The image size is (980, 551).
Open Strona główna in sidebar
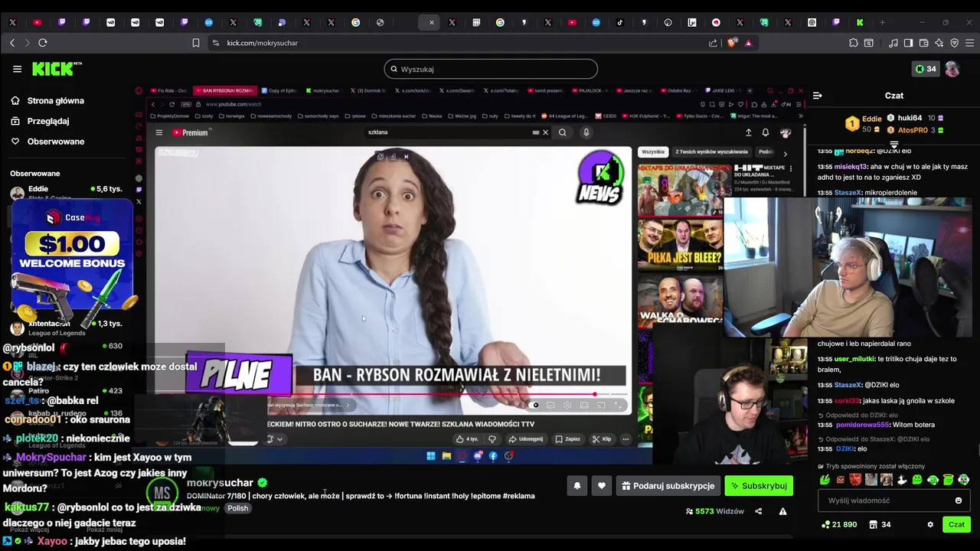pyautogui.click(x=47, y=100)
